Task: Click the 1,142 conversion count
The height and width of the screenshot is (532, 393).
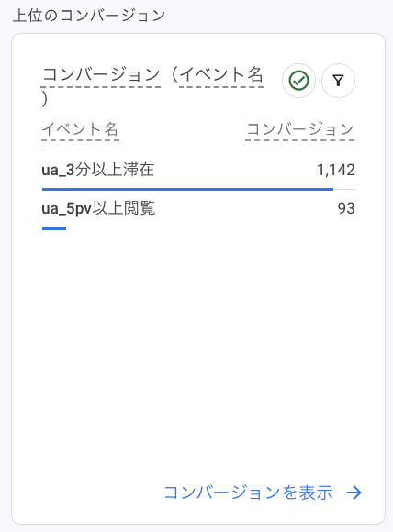Action: 336,170
